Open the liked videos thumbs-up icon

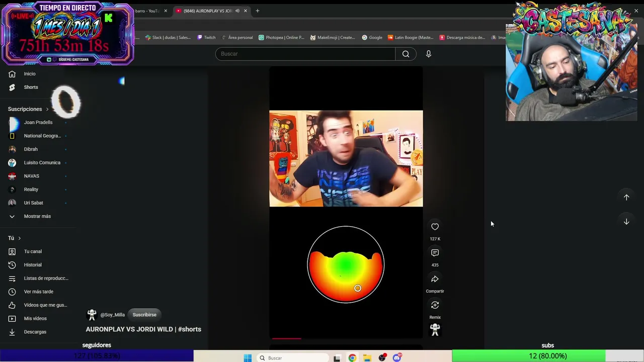pyautogui.click(x=12, y=305)
